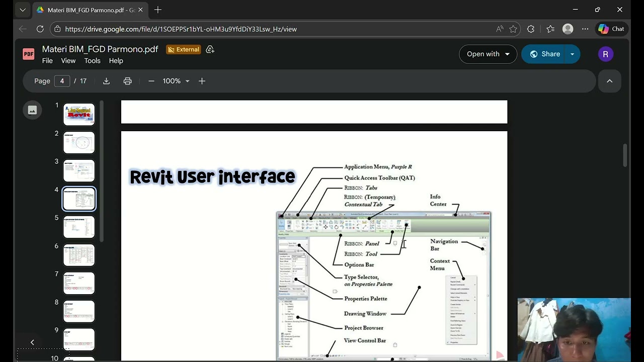Click the page number input field
The height and width of the screenshot is (362, 644).
coord(62,81)
